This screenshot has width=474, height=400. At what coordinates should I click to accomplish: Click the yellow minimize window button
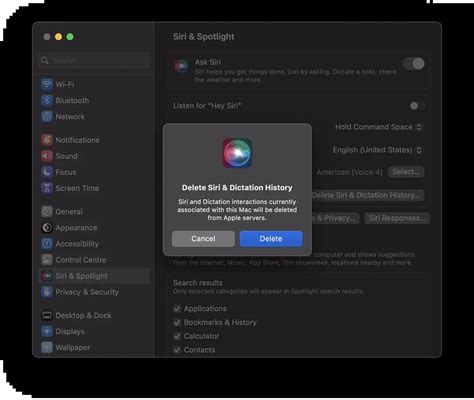(x=58, y=37)
